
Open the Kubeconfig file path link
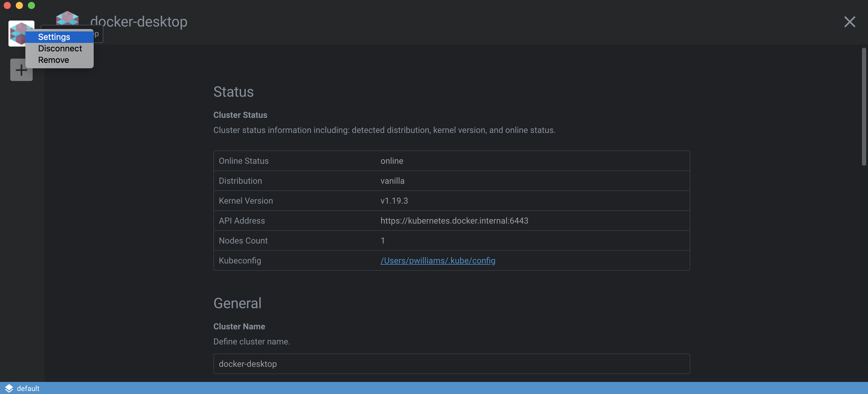click(x=438, y=260)
